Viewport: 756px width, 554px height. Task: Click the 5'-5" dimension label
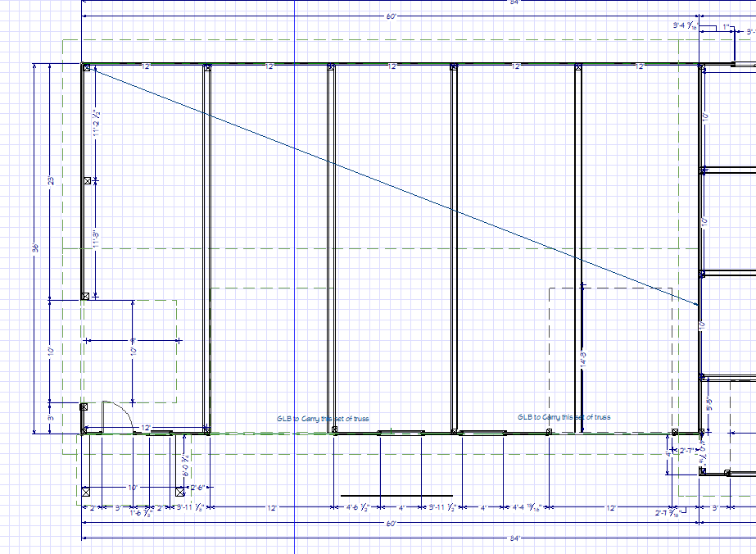pos(708,404)
